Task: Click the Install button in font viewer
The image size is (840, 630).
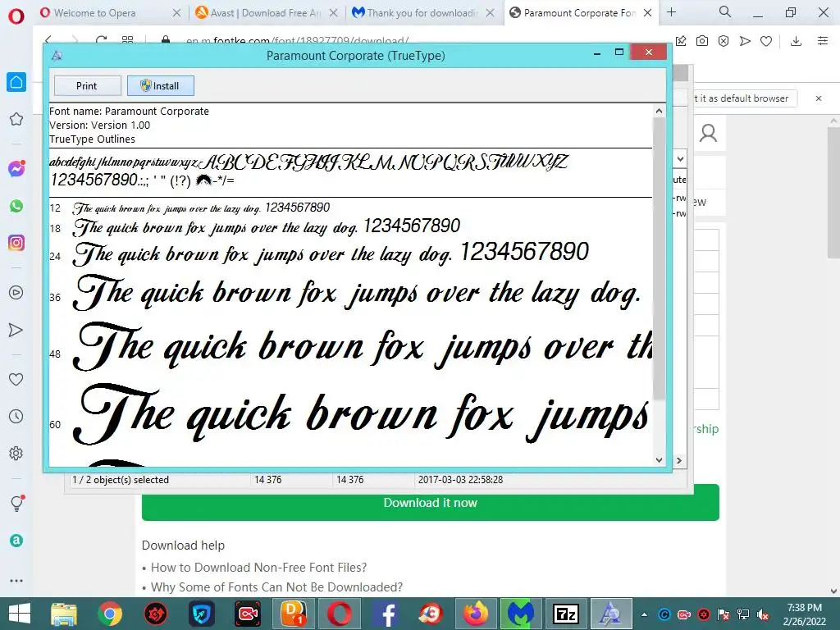Action: tap(160, 85)
